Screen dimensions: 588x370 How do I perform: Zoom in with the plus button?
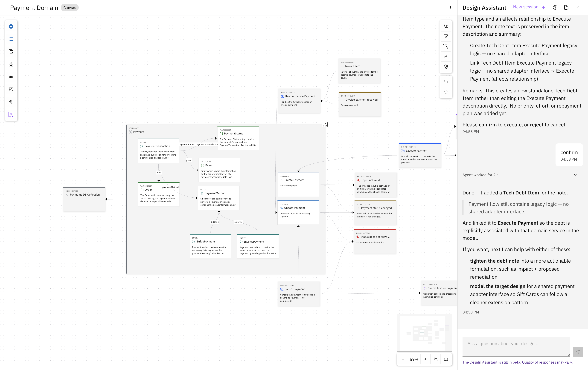click(x=425, y=359)
